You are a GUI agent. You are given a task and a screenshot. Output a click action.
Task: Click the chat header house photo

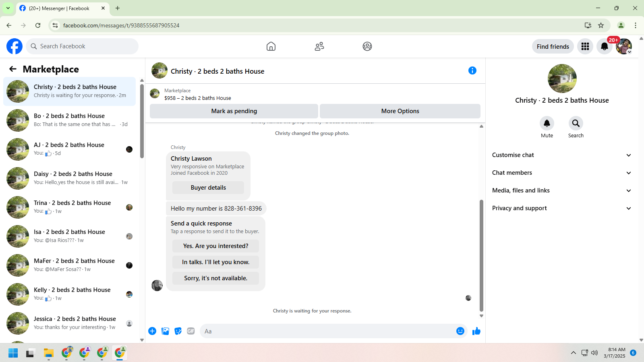point(159,70)
